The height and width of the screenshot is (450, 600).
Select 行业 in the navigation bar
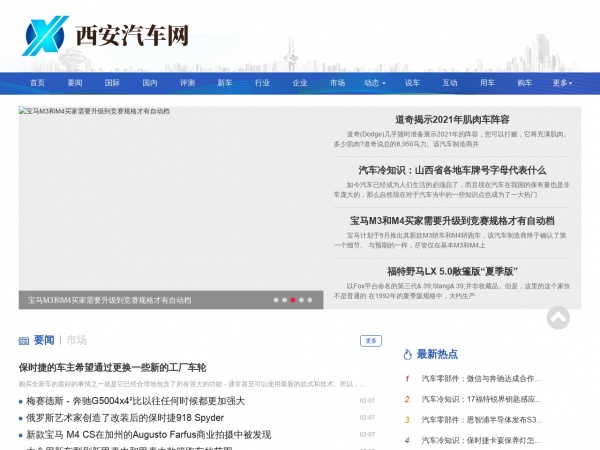point(262,83)
